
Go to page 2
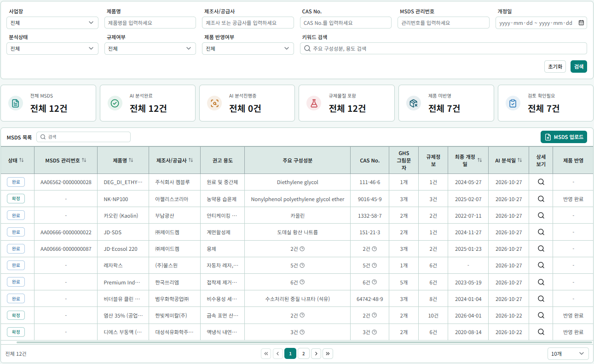303,353
